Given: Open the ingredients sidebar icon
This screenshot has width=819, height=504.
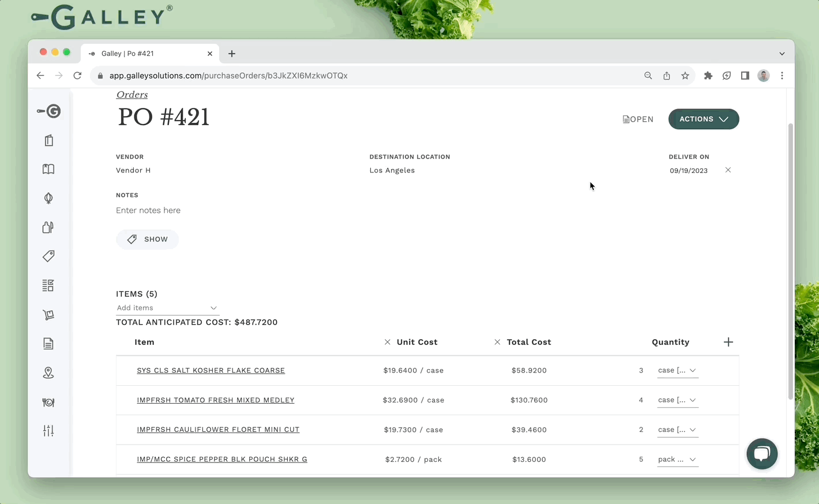Looking at the screenshot, I should click(48, 198).
